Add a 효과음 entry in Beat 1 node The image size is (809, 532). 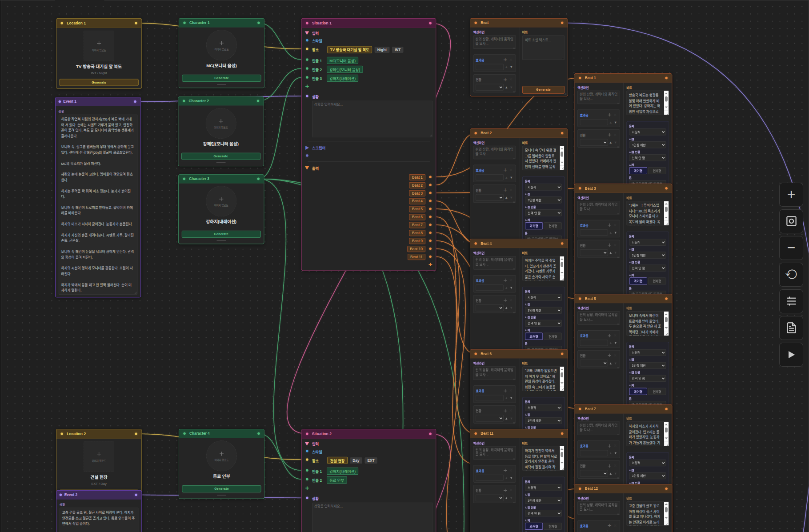point(609,115)
